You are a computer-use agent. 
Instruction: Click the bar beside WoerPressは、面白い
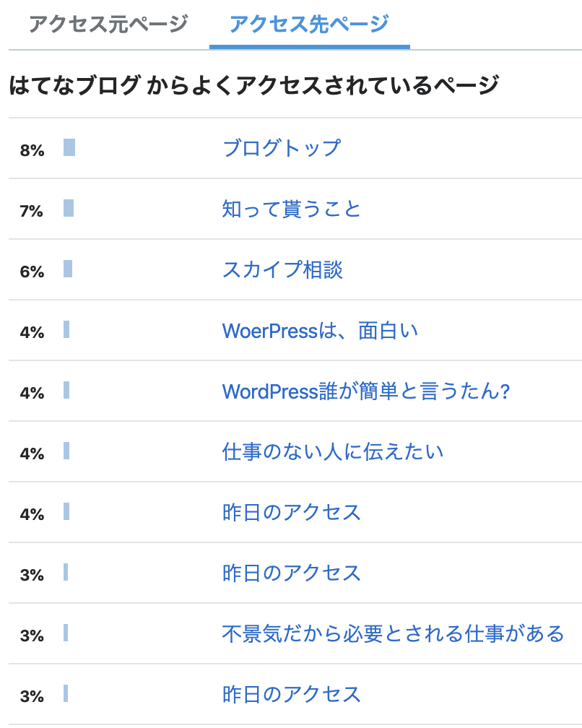[x=66, y=329]
